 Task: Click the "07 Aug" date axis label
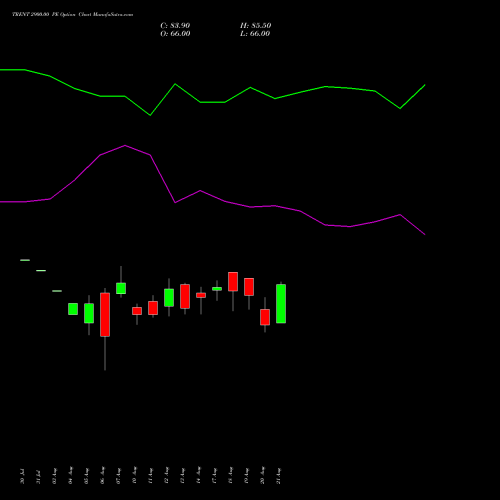(118, 476)
